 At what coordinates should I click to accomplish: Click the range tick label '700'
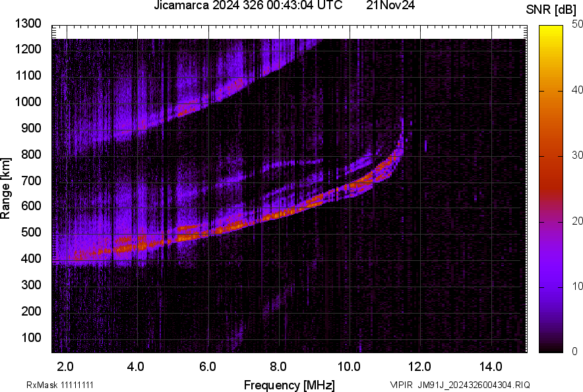31,181
